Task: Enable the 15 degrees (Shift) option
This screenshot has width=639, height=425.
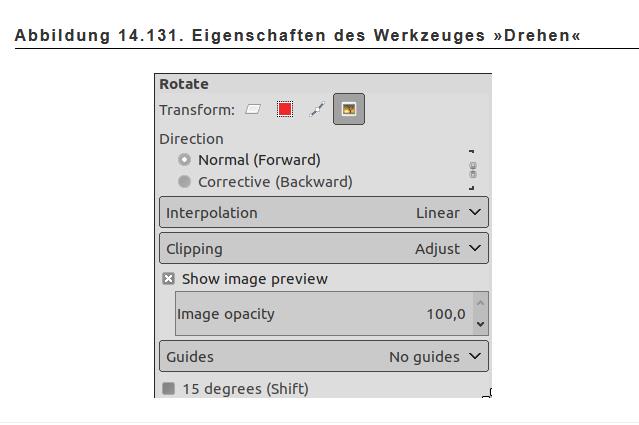Action: (x=168, y=388)
